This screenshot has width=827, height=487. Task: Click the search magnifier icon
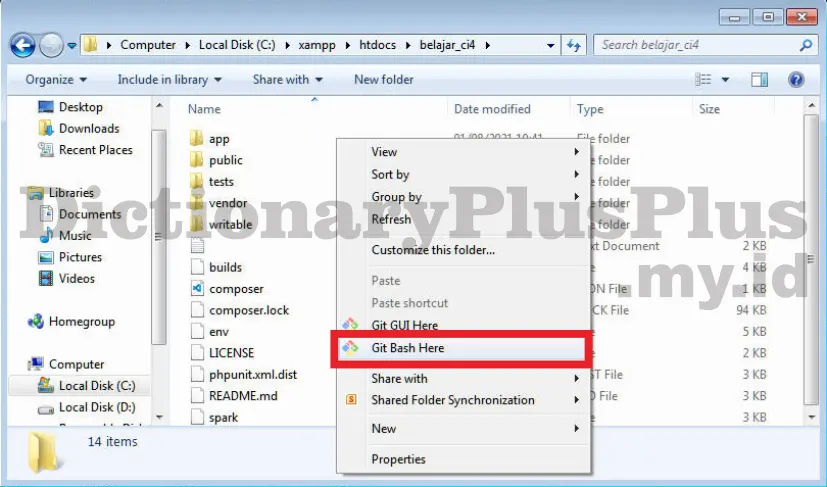tap(805, 45)
